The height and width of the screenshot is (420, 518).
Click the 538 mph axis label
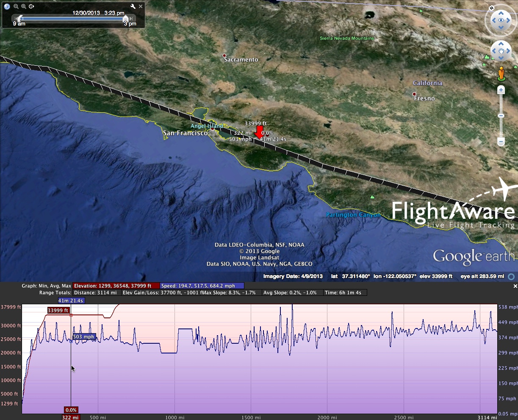coord(507,307)
